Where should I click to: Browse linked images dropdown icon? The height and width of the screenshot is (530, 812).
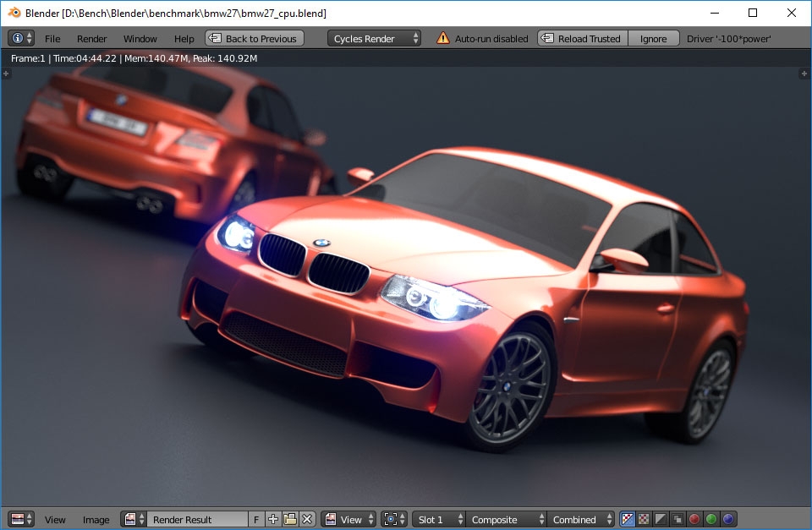click(x=134, y=519)
